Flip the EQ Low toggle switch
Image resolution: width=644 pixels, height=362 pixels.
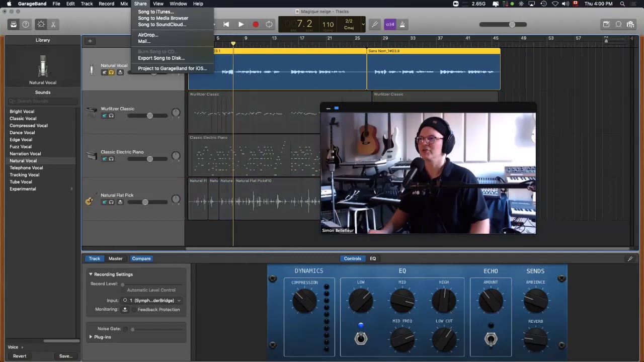click(361, 338)
